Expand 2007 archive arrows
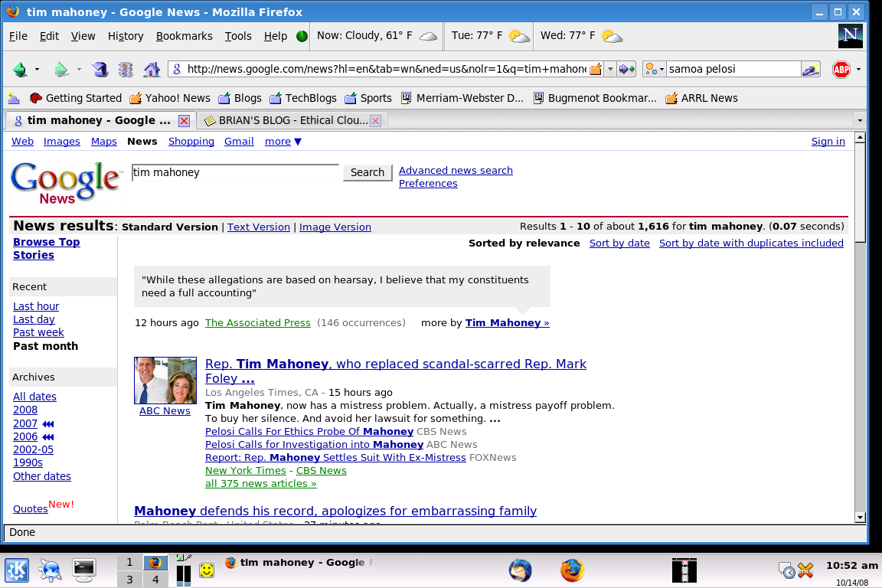The image size is (882, 588). [48, 424]
